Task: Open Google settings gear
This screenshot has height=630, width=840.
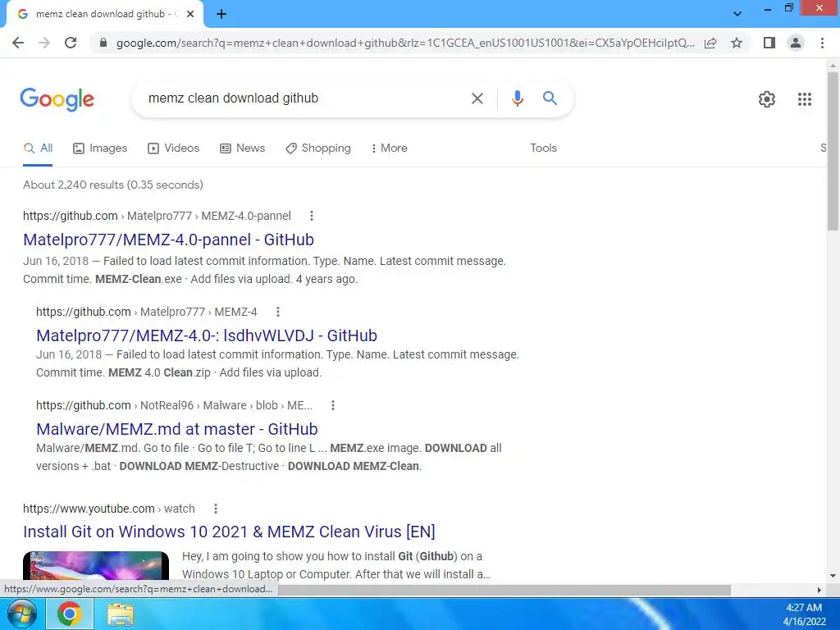Action: click(767, 99)
